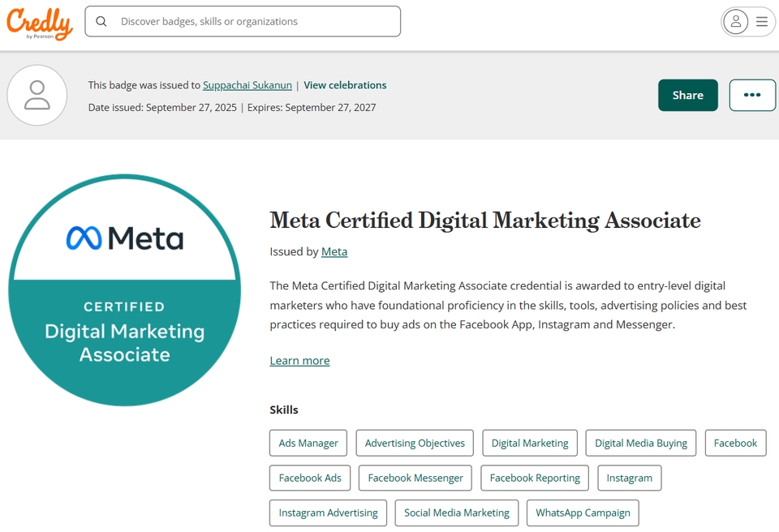Open the three-dots more options menu

(752, 95)
